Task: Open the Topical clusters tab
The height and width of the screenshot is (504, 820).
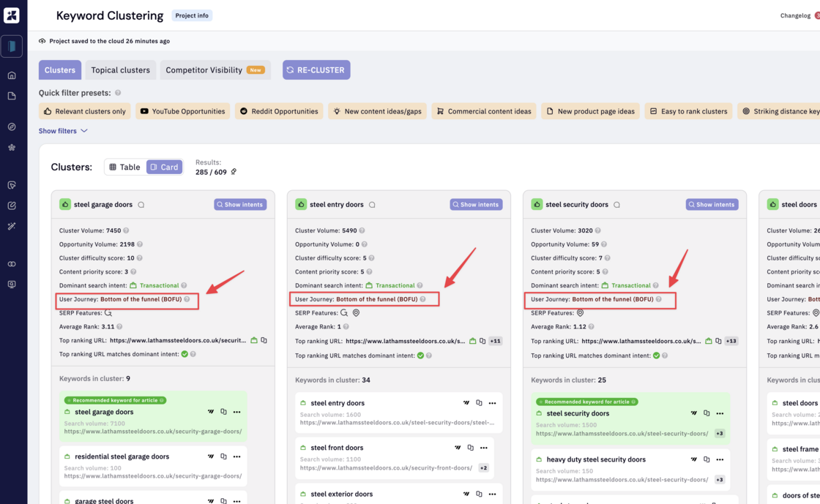Action: coord(120,70)
